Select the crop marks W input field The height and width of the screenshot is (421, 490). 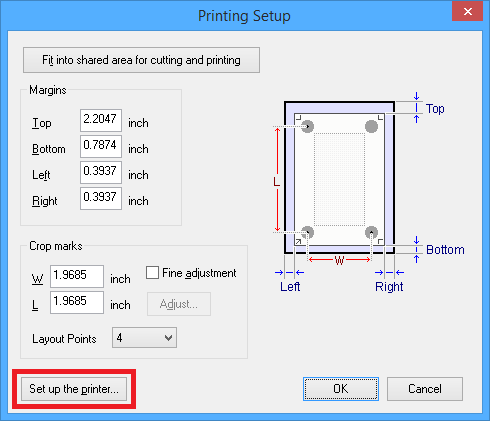pyautogui.click(x=77, y=276)
